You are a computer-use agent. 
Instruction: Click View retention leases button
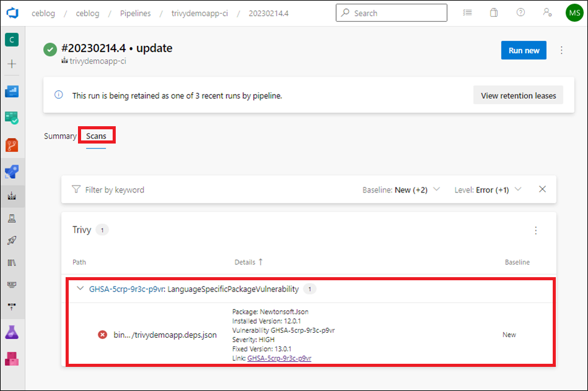[x=518, y=95]
